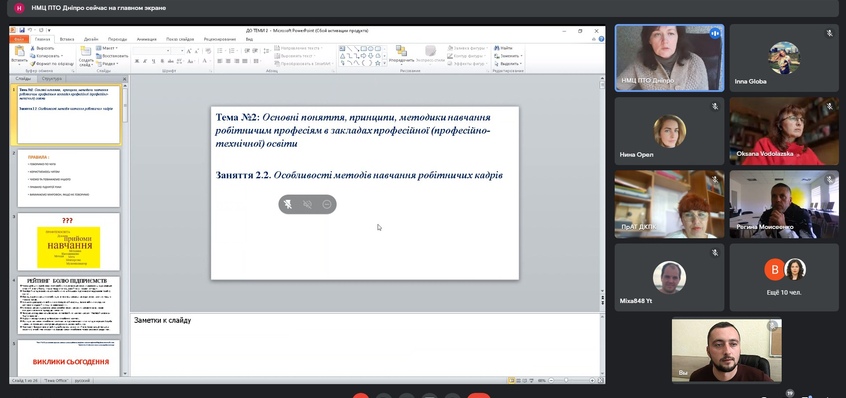Open the Copy (Копировать) dropdown arrow
The image size is (846, 398).
(x=62, y=56)
